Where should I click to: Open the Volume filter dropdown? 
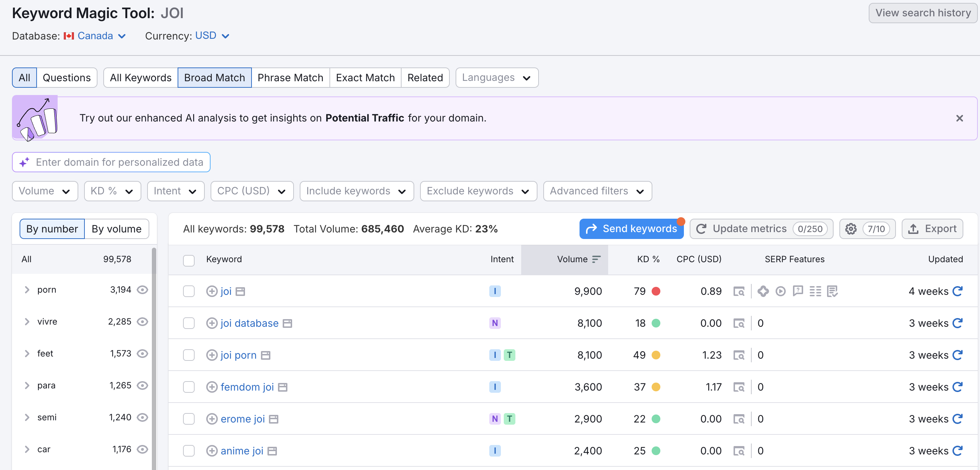coord(45,191)
